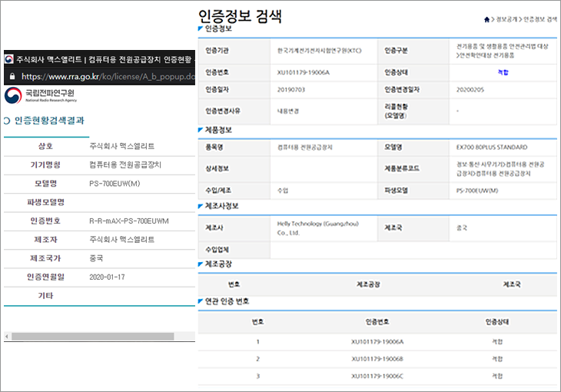Select certification change date 20200205
This screenshot has height=392, width=561.
470,90
